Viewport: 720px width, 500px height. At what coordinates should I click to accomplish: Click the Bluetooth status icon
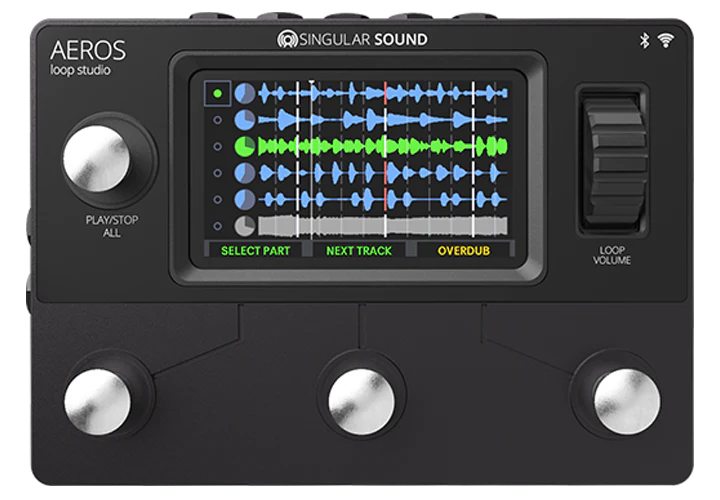pyautogui.click(x=645, y=40)
